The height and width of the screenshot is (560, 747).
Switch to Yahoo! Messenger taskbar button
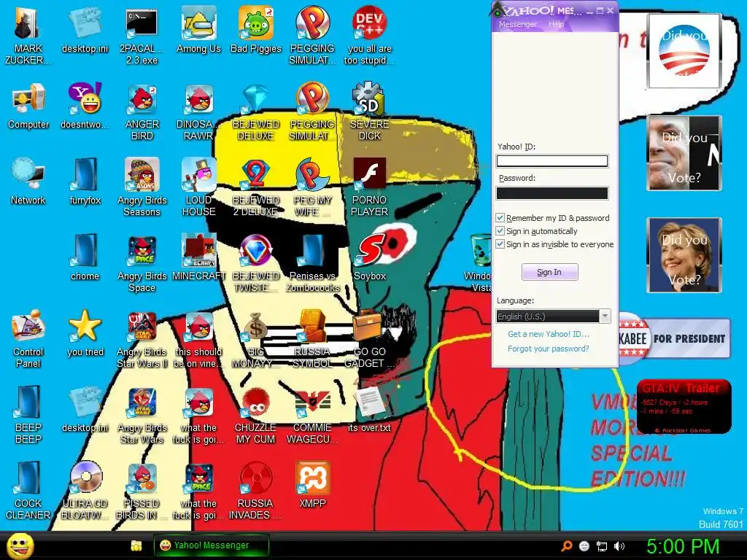211,545
